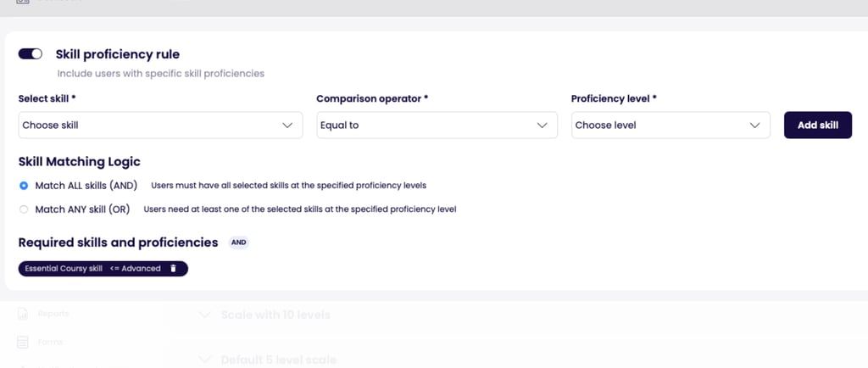This screenshot has width=868, height=368.
Task: Click the Forms icon in the sidebar
Action: [23, 343]
